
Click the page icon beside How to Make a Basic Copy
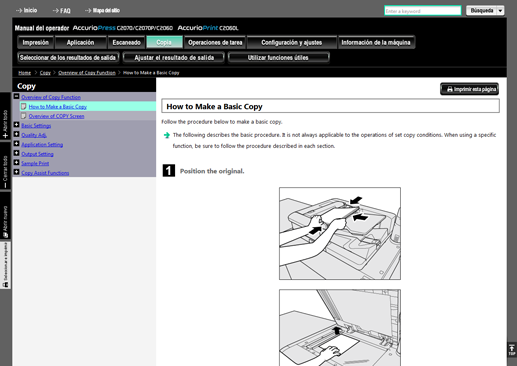[24, 106]
